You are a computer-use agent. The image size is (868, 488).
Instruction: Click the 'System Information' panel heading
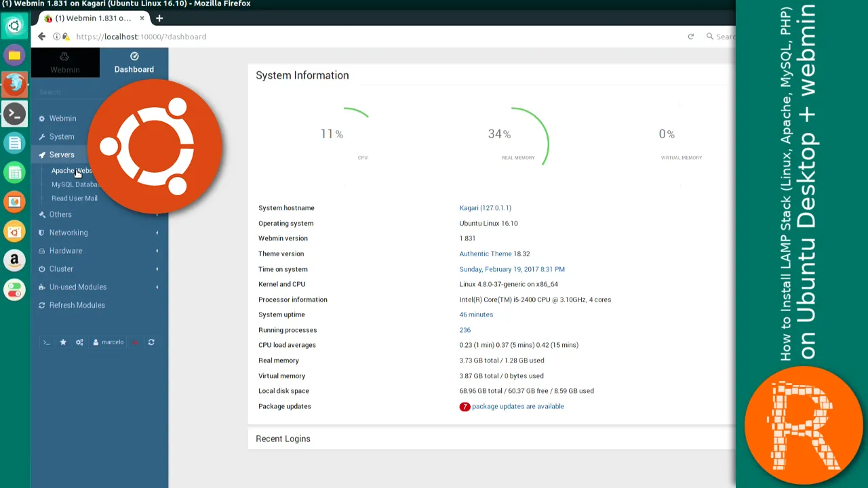click(302, 76)
